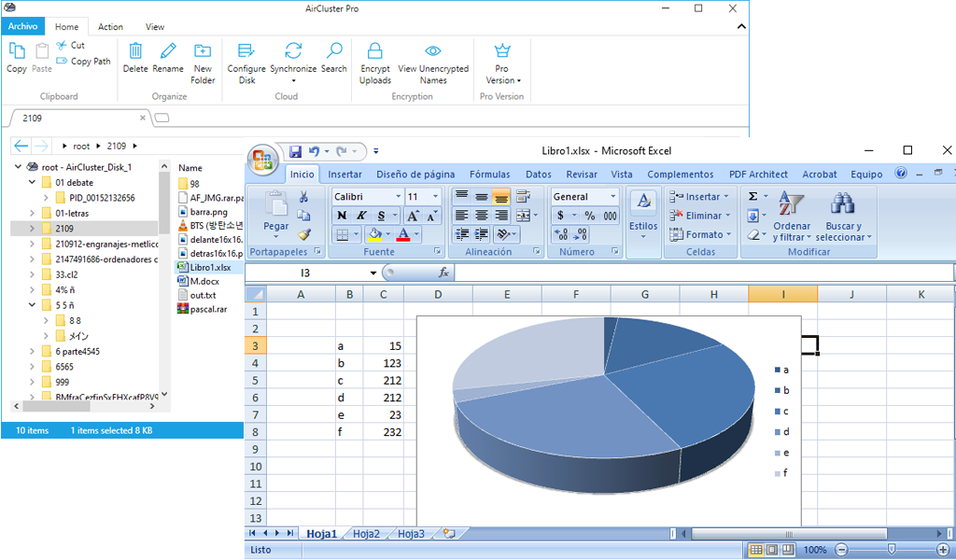Open the font size 11 dropdown

[435, 196]
